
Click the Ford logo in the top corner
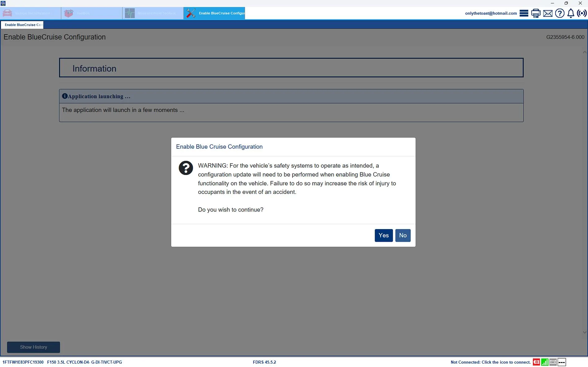3,3
